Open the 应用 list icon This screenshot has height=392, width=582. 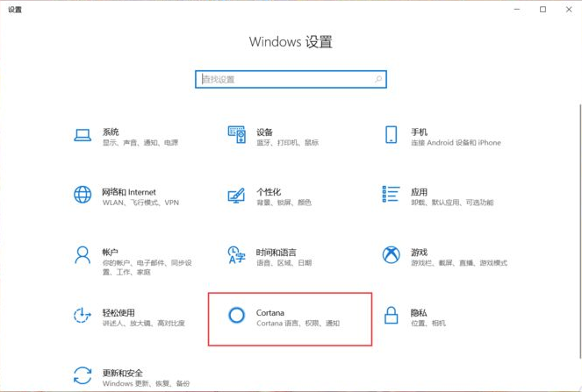coord(391,194)
